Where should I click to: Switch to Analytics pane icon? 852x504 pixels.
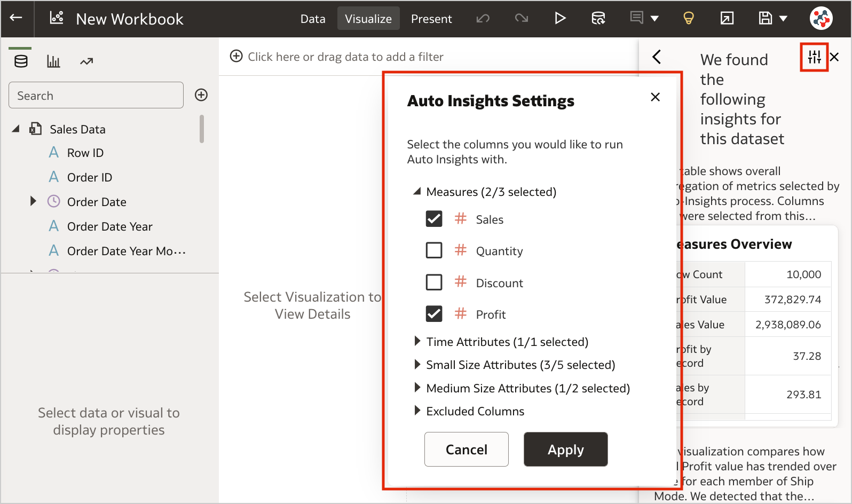tap(86, 62)
